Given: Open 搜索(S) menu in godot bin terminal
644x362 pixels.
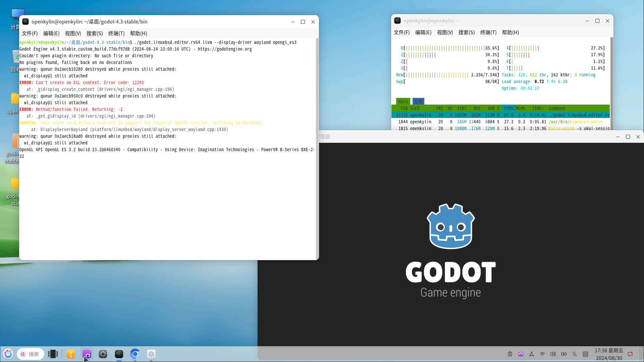Looking at the screenshot, I should point(95,34).
